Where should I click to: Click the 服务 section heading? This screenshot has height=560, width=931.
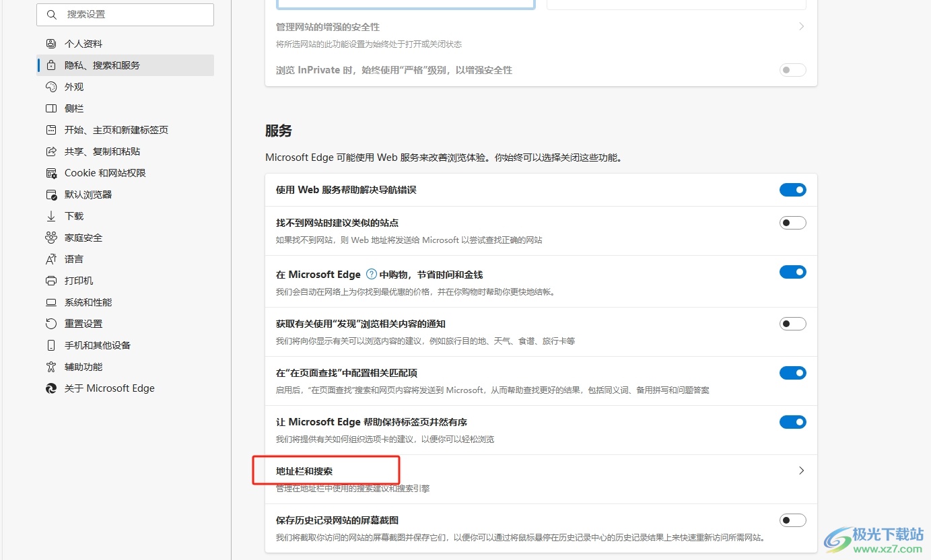(279, 131)
